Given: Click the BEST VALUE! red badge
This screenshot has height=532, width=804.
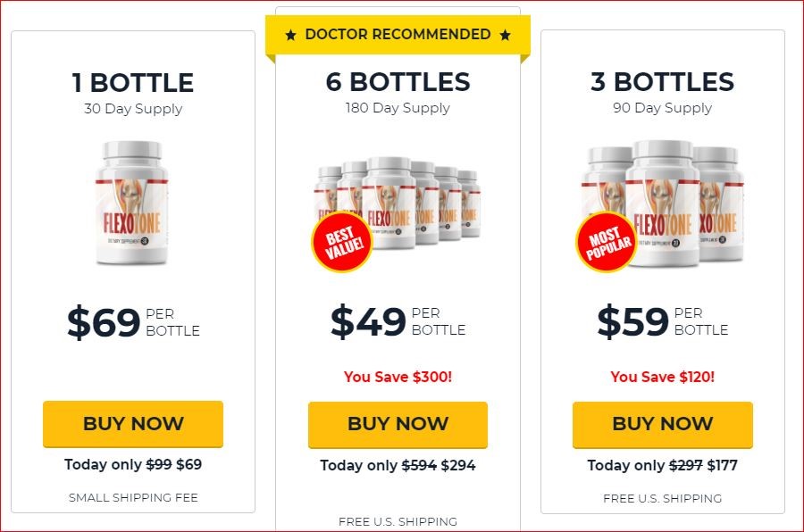Looking at the screenshot, I should point(342,241).
